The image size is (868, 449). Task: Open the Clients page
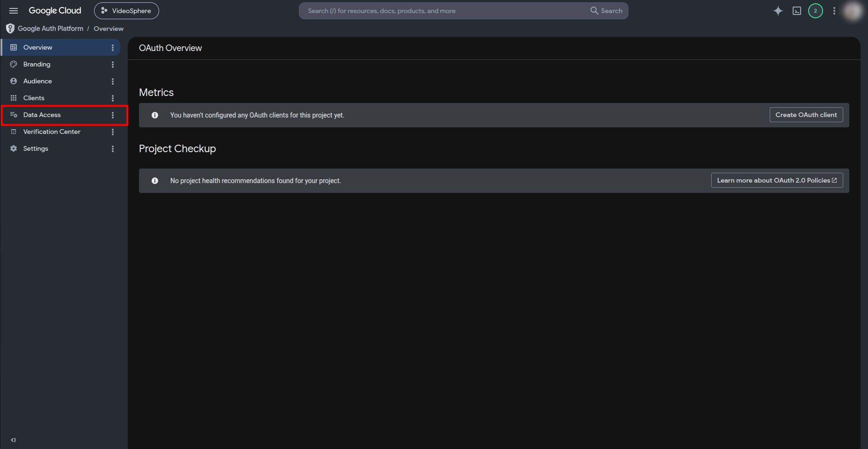point(60,98)
